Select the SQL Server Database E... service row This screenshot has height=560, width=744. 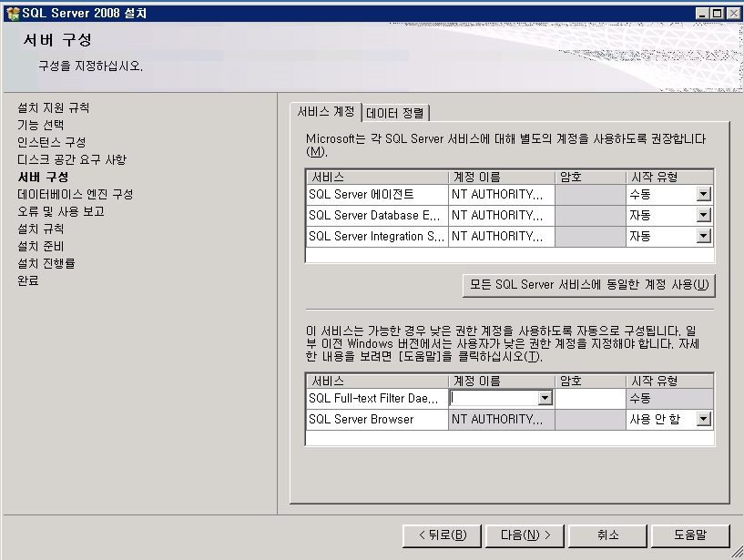(377, 215)
